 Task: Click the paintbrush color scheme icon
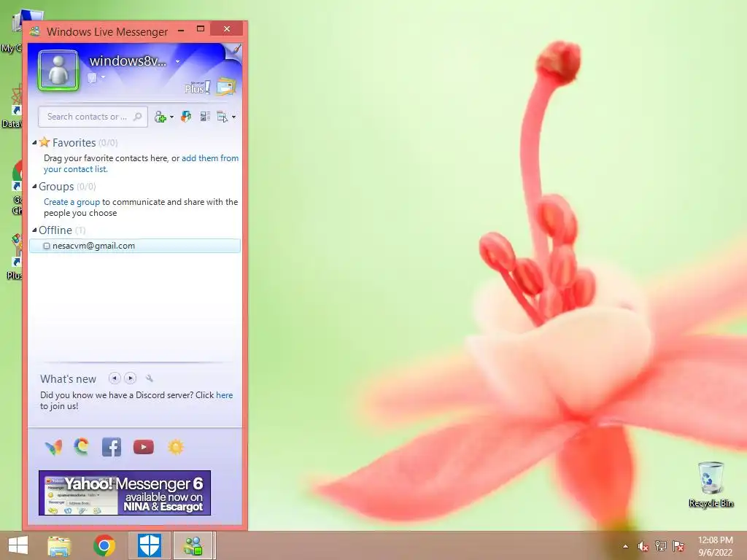pyautogui.click(x=235, y=50)
